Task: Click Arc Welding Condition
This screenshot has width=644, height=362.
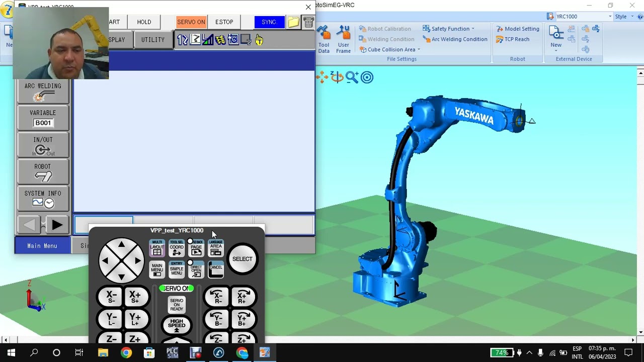Action: pyautogui.click(x=455, y=39)
